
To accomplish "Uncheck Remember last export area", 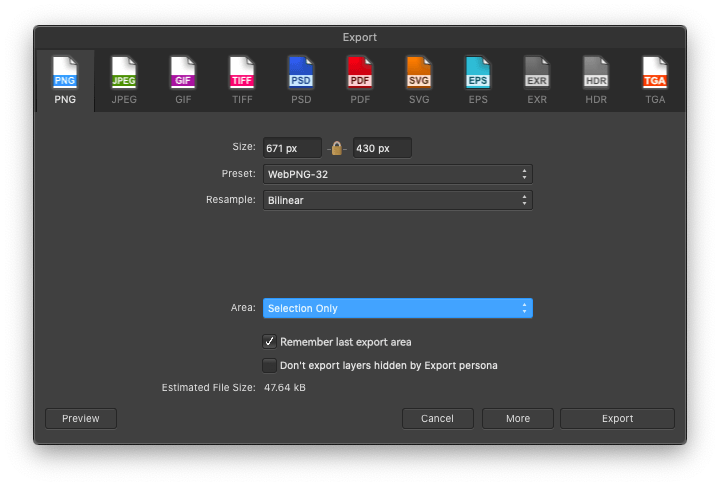I will pos(269,342).
